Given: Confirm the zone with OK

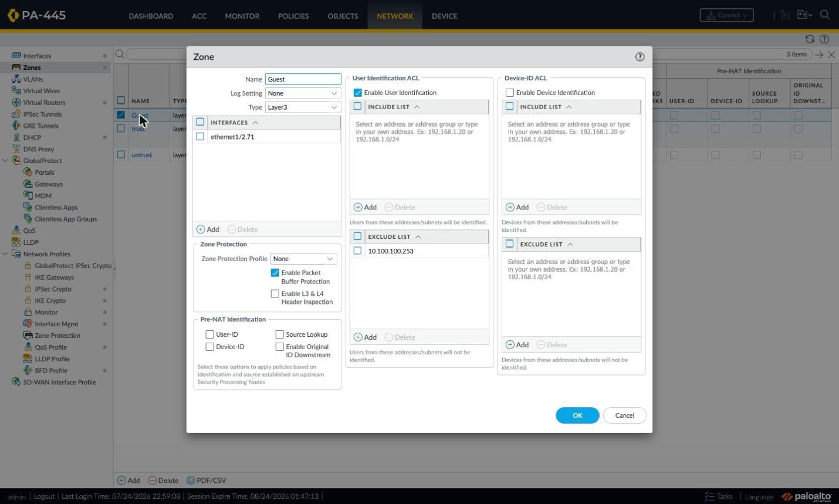Looking at the screenshot, I should click(577, 415).
